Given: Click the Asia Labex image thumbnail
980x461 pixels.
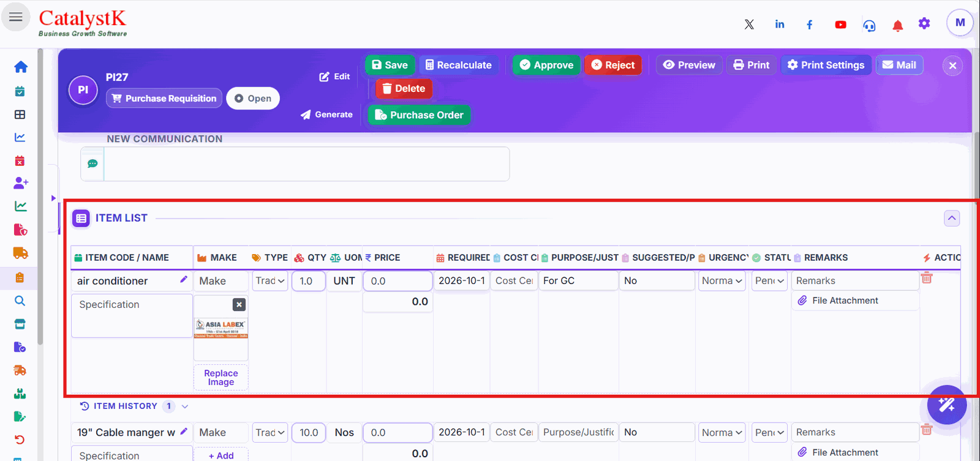Looking at the screenshot, I should (221, 328).
